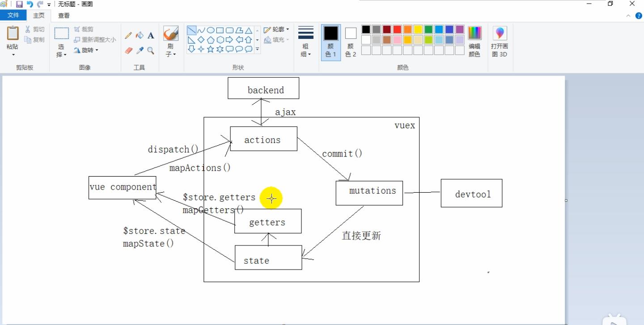The height and width of the screenshot is (325, 644).
Task: Click the help question mark icon
Action: pos(639,16)
